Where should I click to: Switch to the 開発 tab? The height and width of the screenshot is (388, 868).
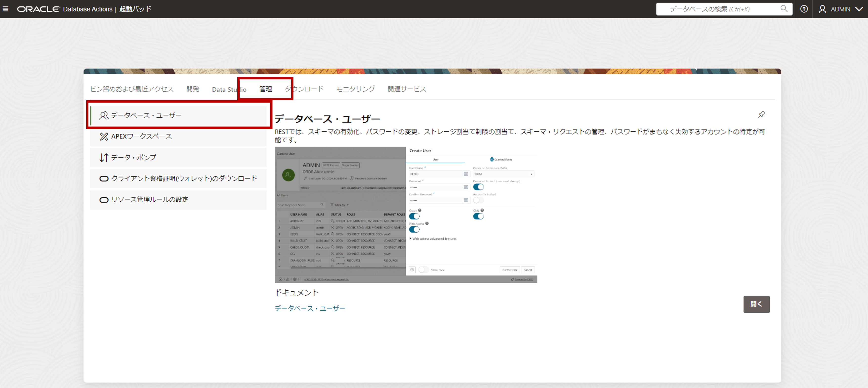(x=193, y=89)
